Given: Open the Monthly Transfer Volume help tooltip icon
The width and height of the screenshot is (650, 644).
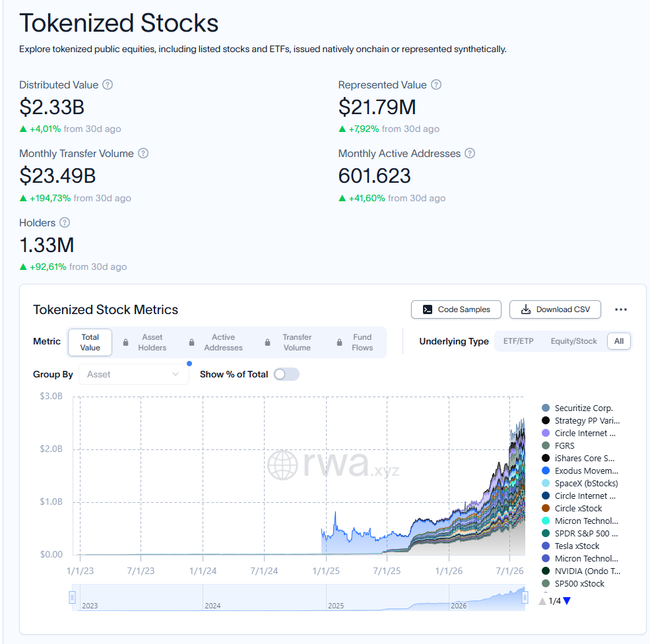Looking at the screenshot, I should tap(143, 153).
